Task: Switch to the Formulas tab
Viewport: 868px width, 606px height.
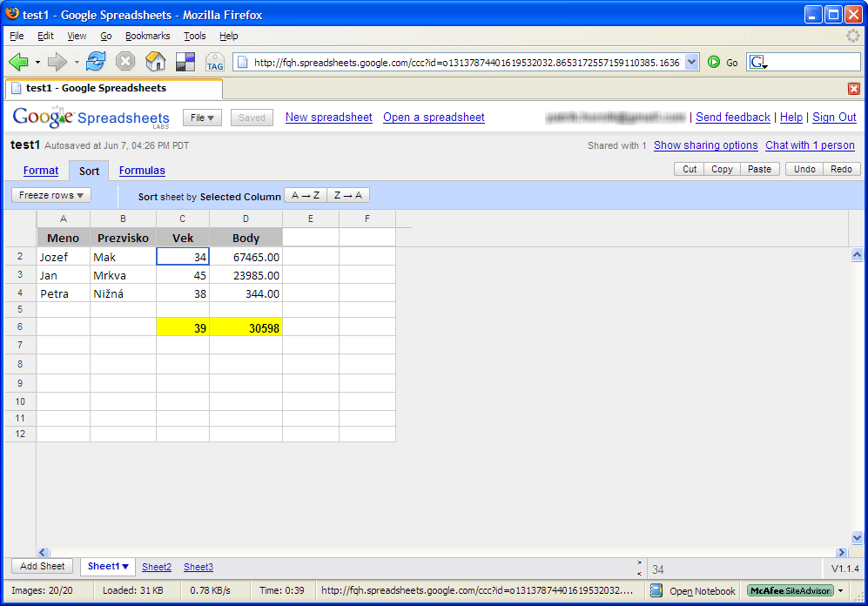Action: pyautogui.click(x=142, y=171)
